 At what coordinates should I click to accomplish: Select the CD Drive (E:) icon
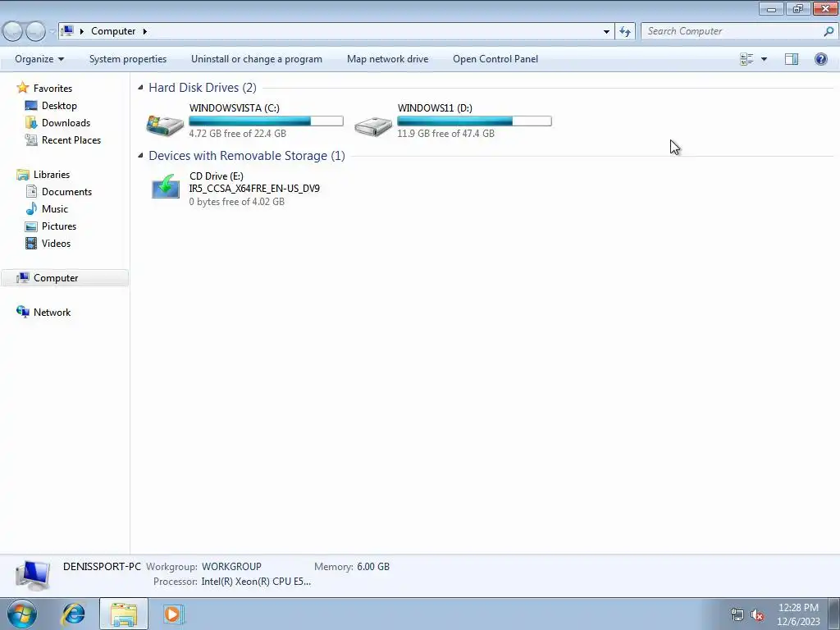click(x=166, y=186)
